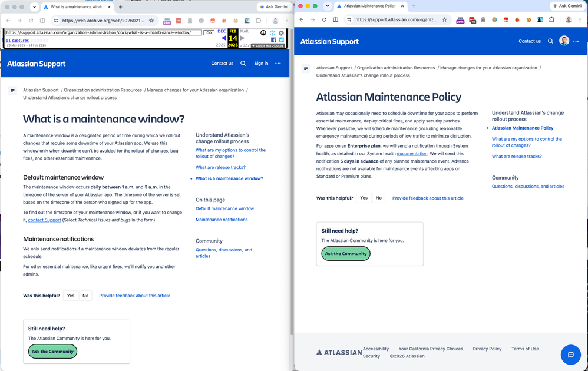Image resolution: width=588 pixels, height=371 pixels.
Task: Close the Atlassian Maintenance Policy tab
Action: pyautogui.click(x=402, y=6)
